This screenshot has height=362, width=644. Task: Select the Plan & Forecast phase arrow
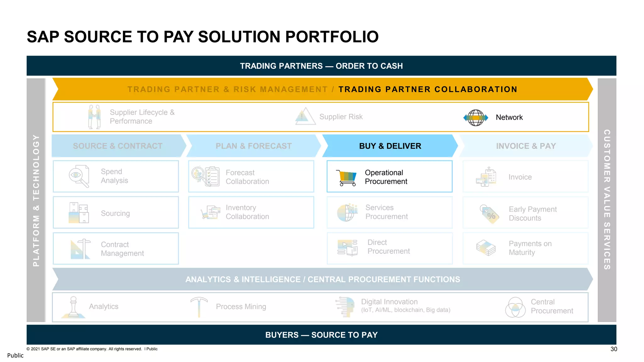click(253, 146)
